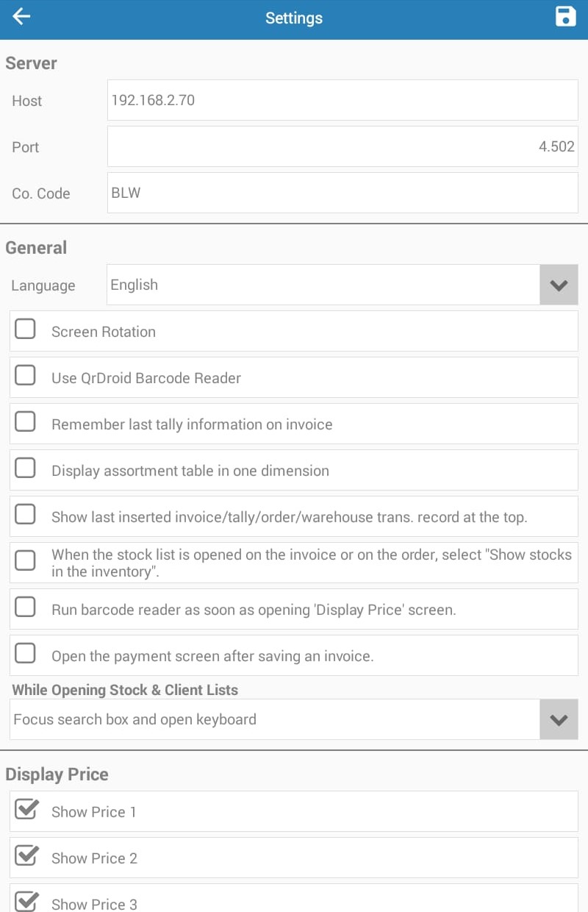Open the Focus search box dropdown arrow

(x=559, y=719)
